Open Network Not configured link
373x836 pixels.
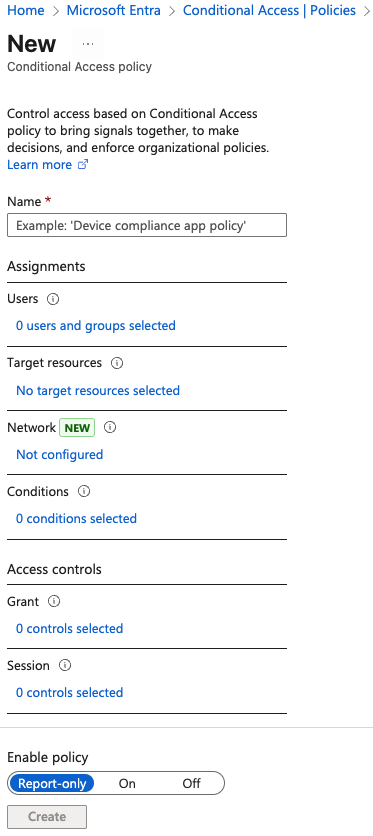[x=60, y=455]
